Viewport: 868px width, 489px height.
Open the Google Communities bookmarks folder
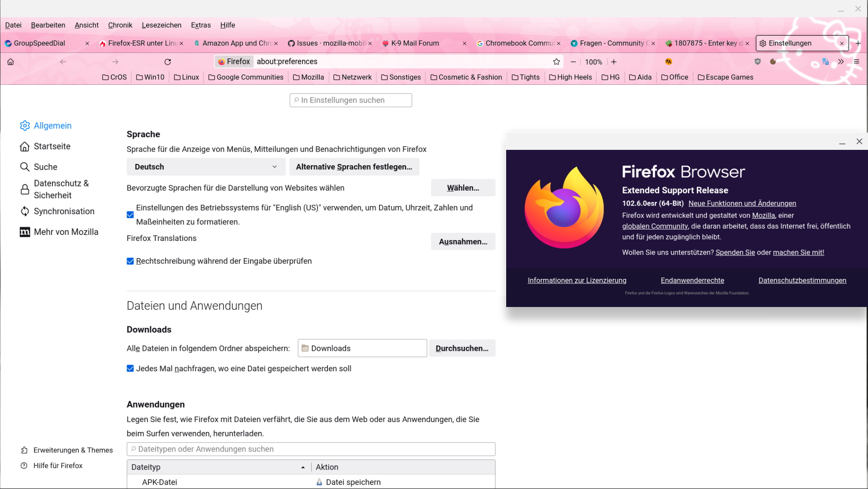point(246,77)
